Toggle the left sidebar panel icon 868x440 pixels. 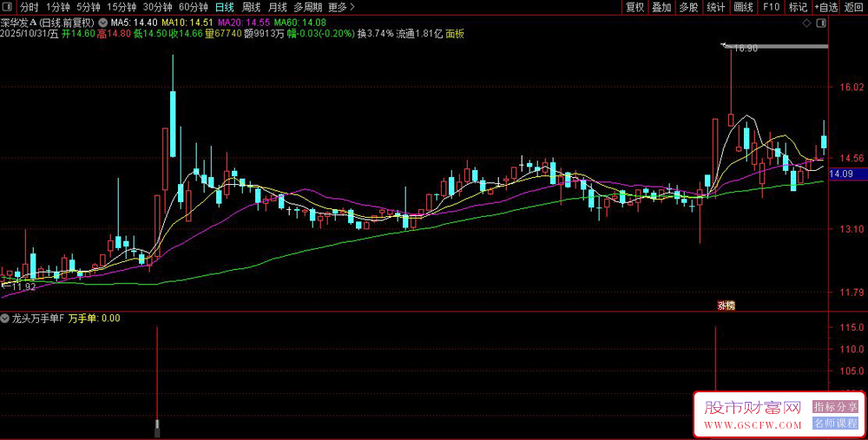pos(7,7)
